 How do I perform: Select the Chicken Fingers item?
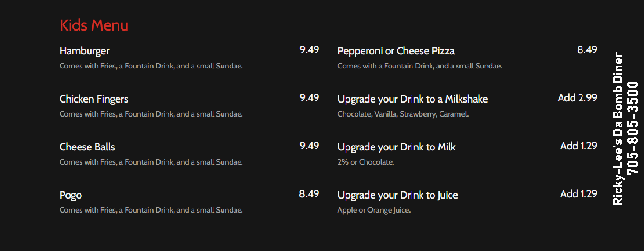(94, 99)
